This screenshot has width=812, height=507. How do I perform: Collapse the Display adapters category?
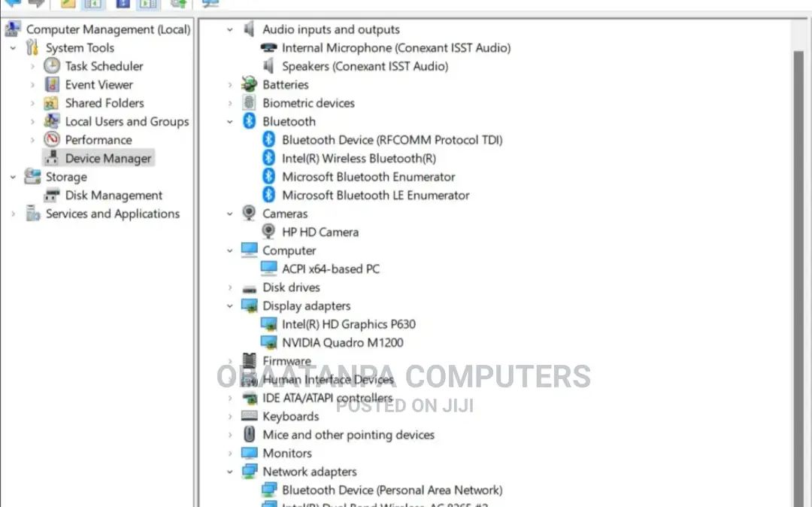point(230,306)
